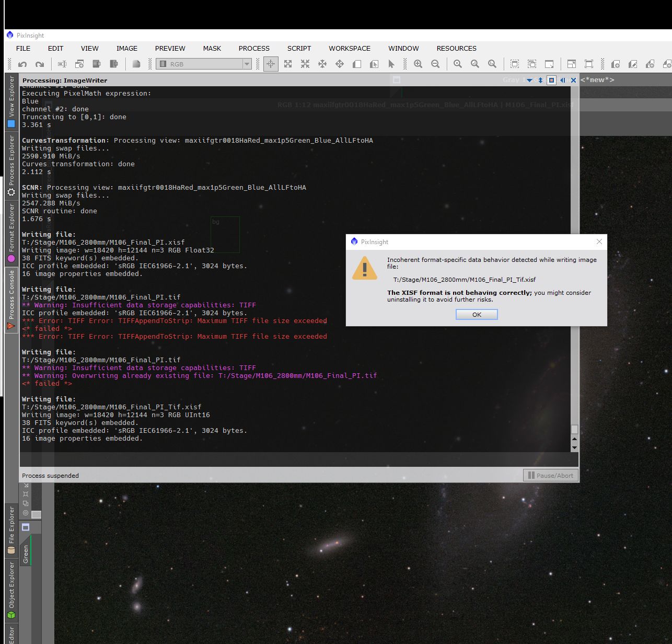The height and width of the screenshot is (644, 672).
Task: Click the Redo toolbar icon
Action: [x=40, y=64]
